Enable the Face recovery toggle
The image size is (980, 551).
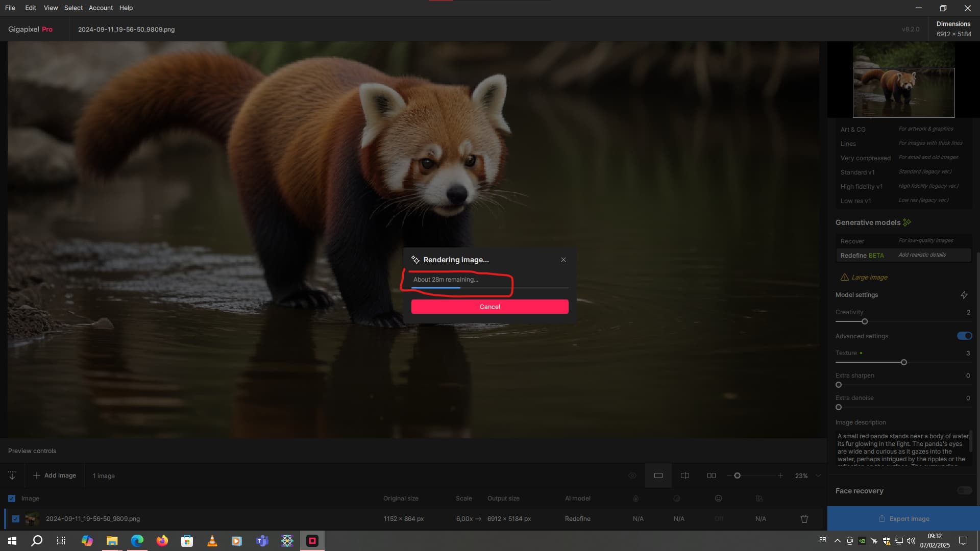coord(964,491)
